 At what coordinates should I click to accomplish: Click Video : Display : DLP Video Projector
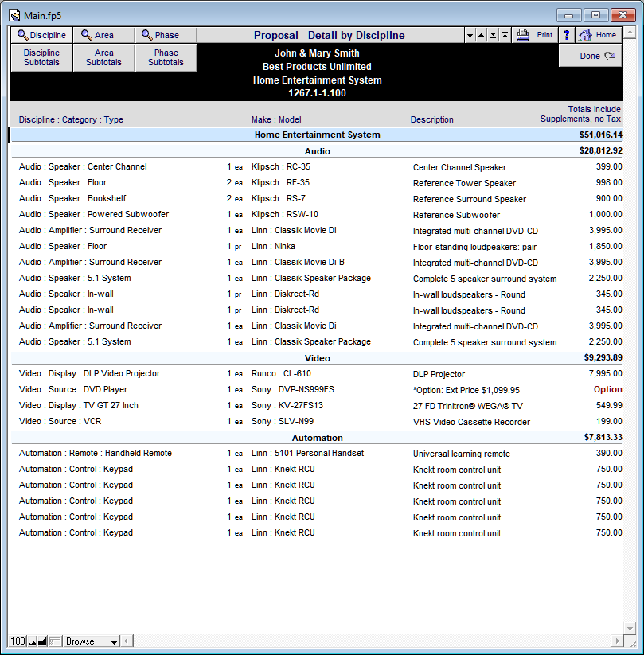click(x=89, y=373)
